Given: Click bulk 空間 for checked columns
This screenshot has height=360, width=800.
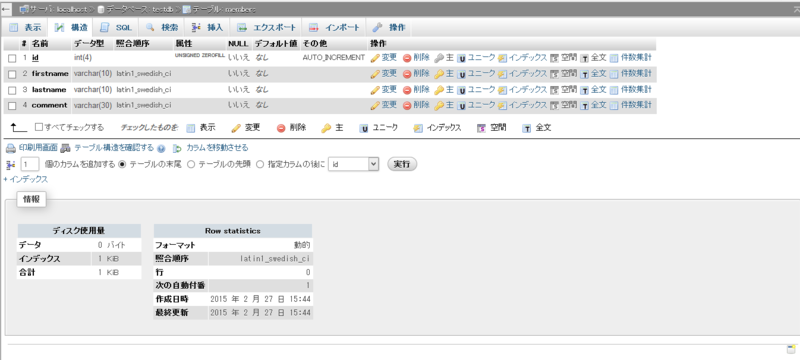Looking at the screenshot, I should (x=491, y=127).
